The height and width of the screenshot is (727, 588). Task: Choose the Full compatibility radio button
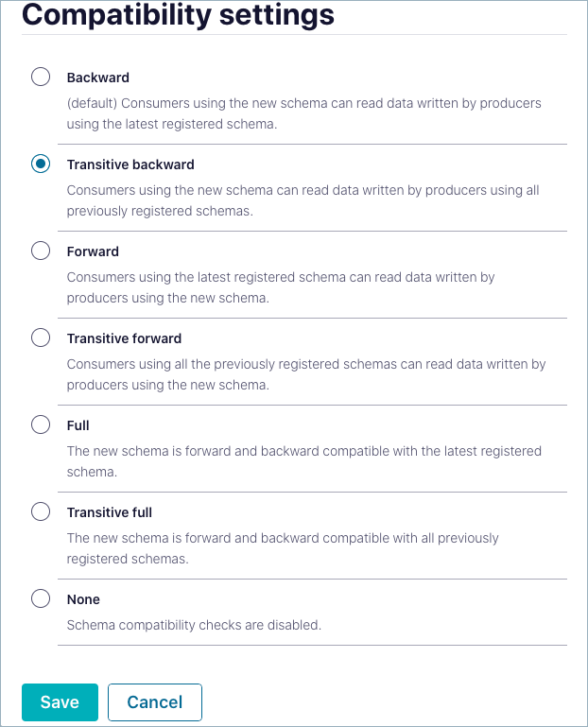(41, 424)
